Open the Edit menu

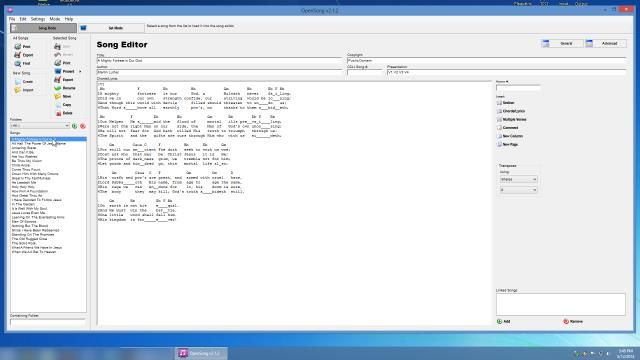[23, 19]
